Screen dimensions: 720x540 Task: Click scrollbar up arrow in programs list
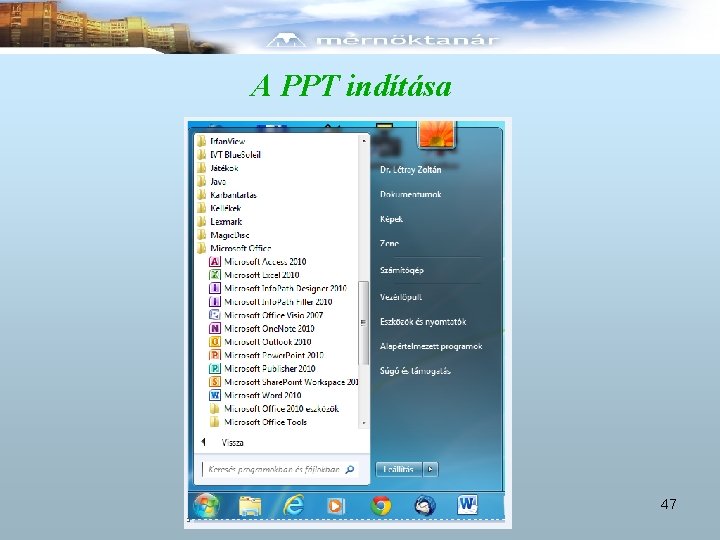pos(364,141)
